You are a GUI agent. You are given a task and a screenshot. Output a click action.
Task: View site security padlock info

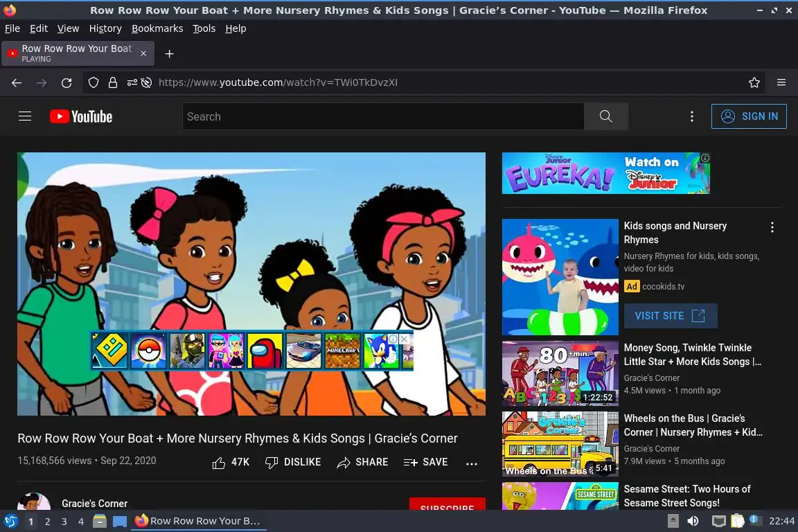112,82
